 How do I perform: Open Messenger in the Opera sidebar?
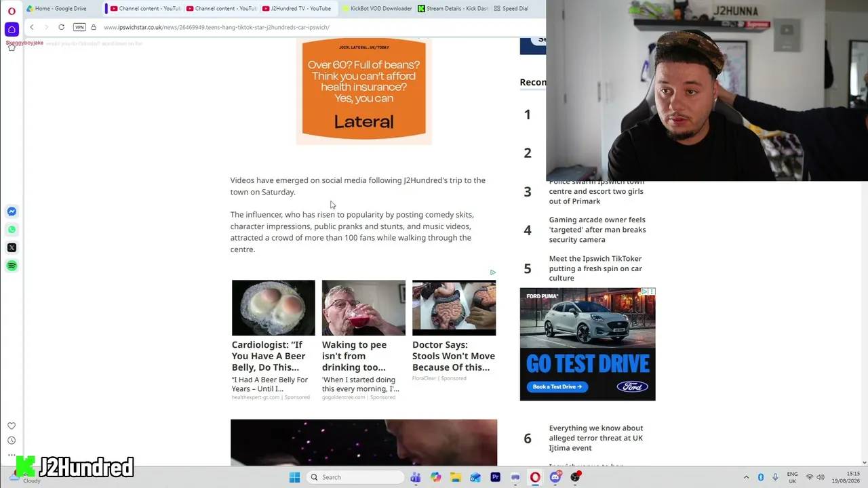12,211
